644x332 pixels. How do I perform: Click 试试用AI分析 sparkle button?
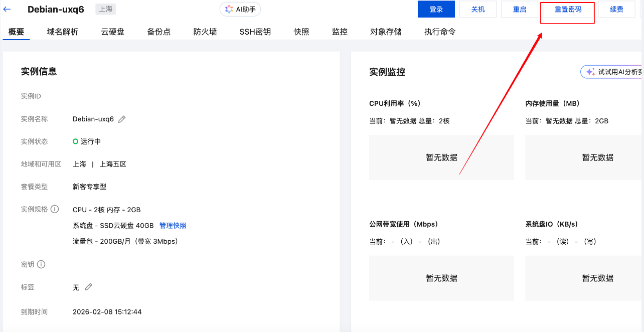[613, 72]
